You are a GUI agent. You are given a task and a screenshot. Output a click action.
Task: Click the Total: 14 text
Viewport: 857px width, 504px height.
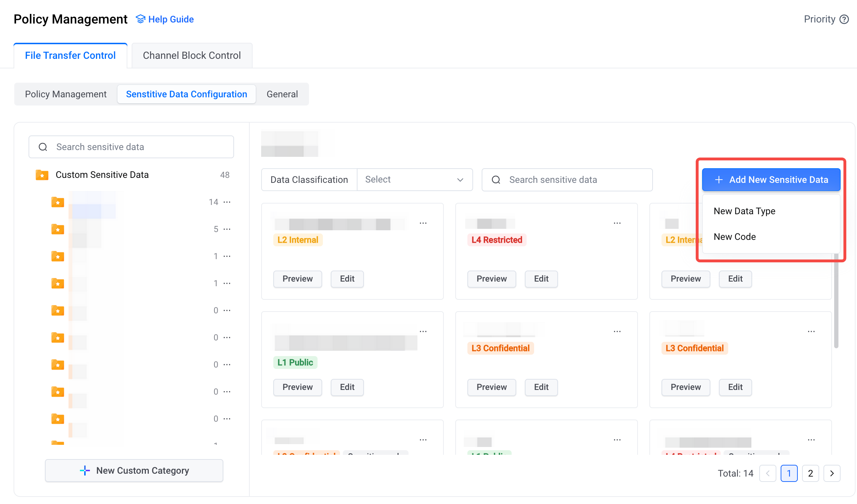coord(736,473)
